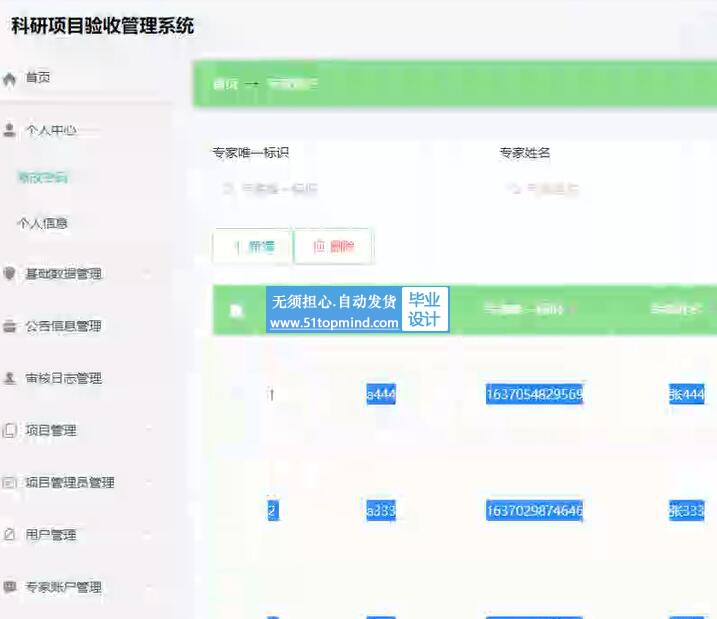Click the 新增 button
Image resolution: width=717 pixels, height=619 pixels.
tap(252, 247)
